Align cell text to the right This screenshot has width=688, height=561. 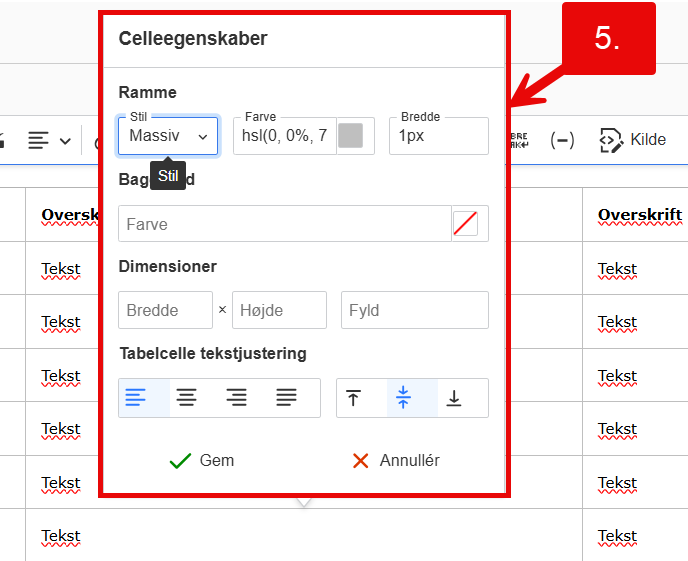236,398
